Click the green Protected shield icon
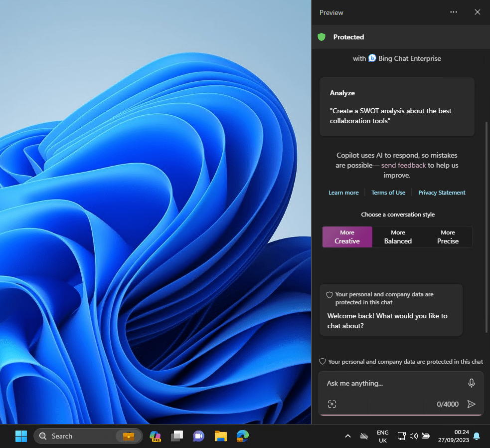The image size is (490, 448). (322, 37)
